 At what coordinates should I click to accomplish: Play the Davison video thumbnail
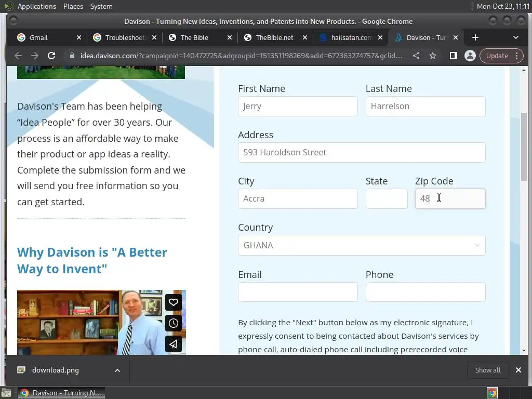[x=101, y=322]
